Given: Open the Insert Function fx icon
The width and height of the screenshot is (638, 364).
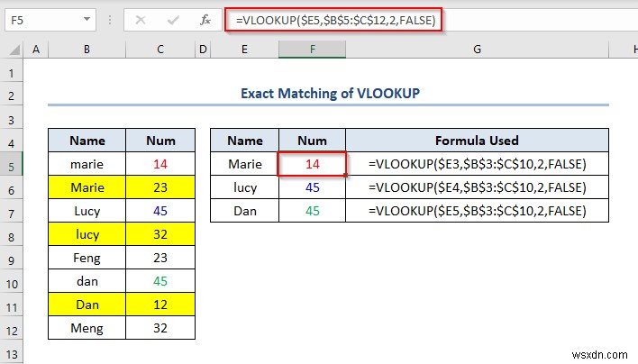Looking at the screenshot, I should tap(205, 20).
